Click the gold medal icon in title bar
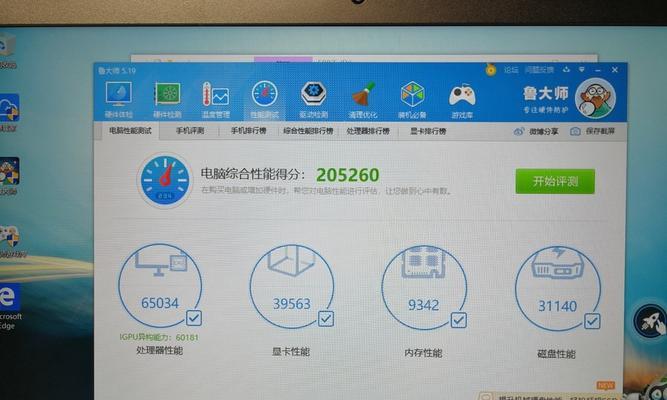Image resolution: width=667 pixels, height=400 pixels. (x=490, y=69)
